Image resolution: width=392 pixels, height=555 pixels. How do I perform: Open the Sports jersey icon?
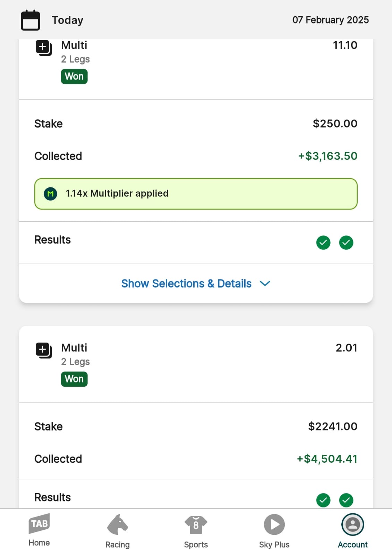point(196,525)
